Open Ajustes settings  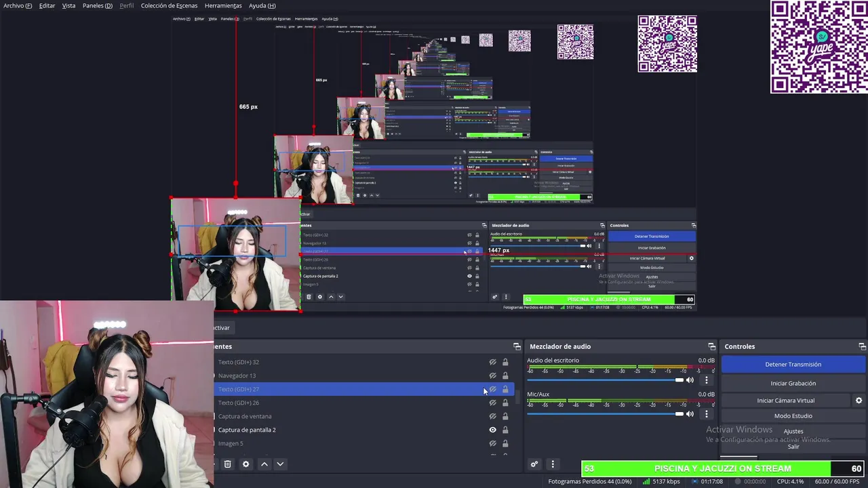pos(793,432)
